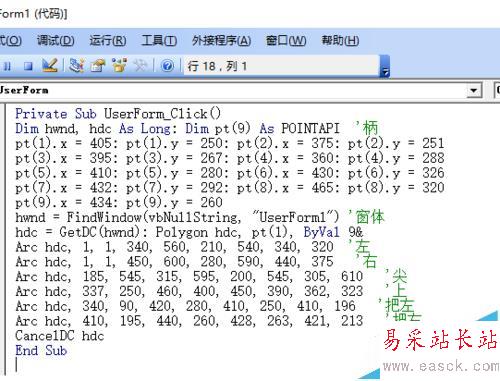500x381 pixels.
Task: Click the line starting pt(1).x = 405
Action: pos(230,143)
